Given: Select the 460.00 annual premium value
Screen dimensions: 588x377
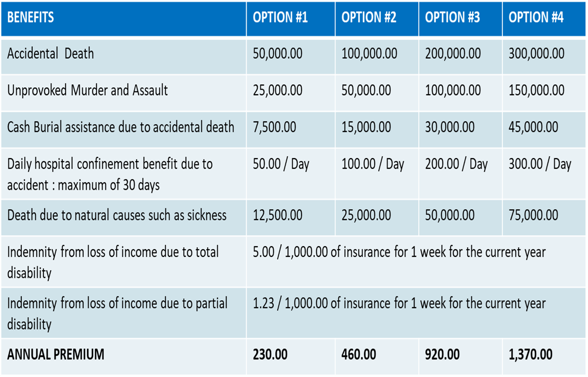Looking at the screenshot, I should click(358, 354).
